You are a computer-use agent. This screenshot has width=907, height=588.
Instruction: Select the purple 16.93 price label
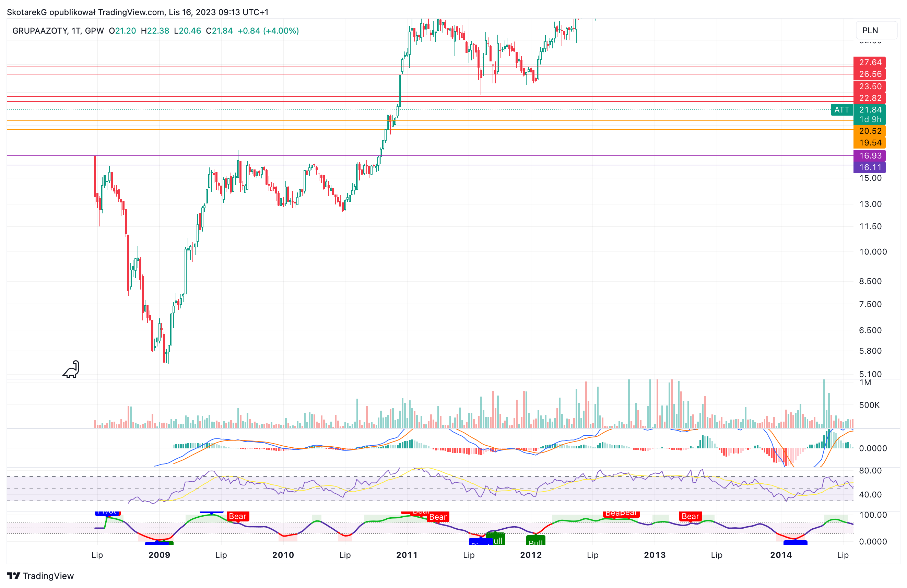tap(869, 155)
